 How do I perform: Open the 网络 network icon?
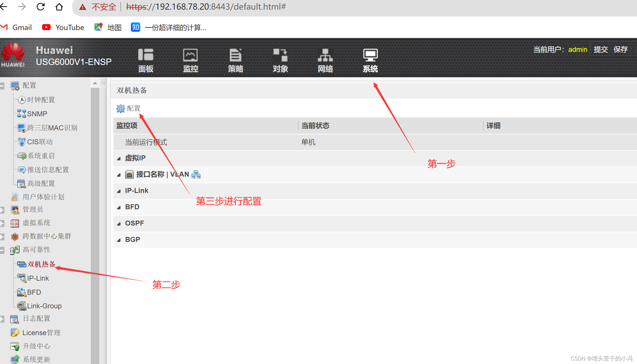click(325, 55)
